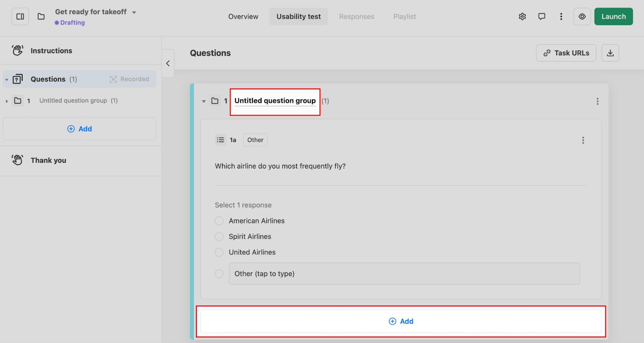Click the project folder icon in header
Screen dimensions: 644x343
(x=41, y=17)
